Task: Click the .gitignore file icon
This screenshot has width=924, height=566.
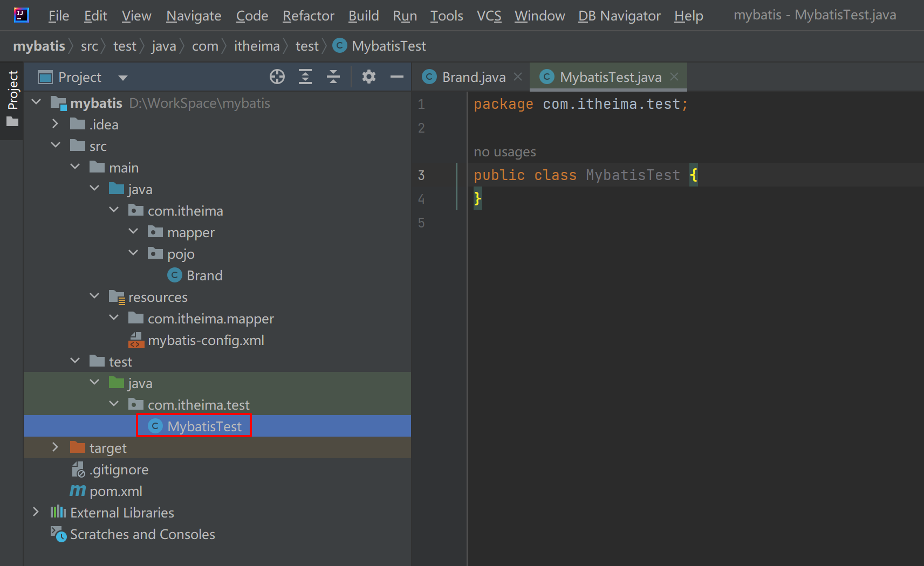Action: point(78,470)
